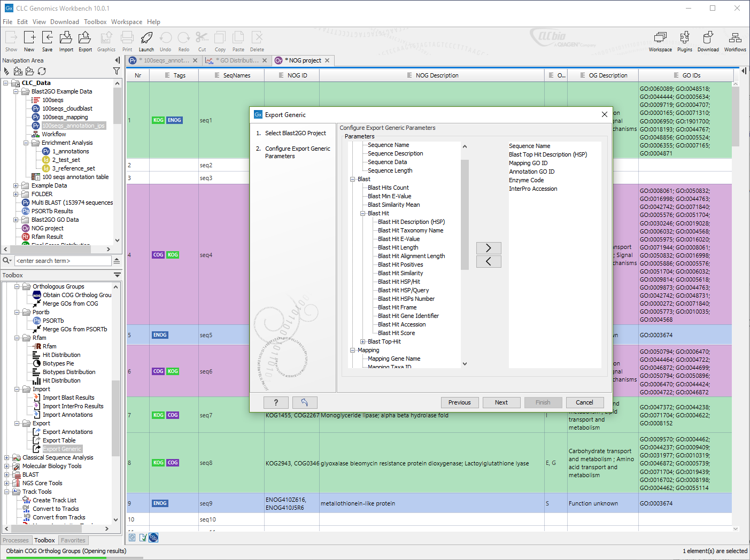Collapse the Mapping parameter group
The width and height of the screenshot is (750, 560).
click(353, 350)
